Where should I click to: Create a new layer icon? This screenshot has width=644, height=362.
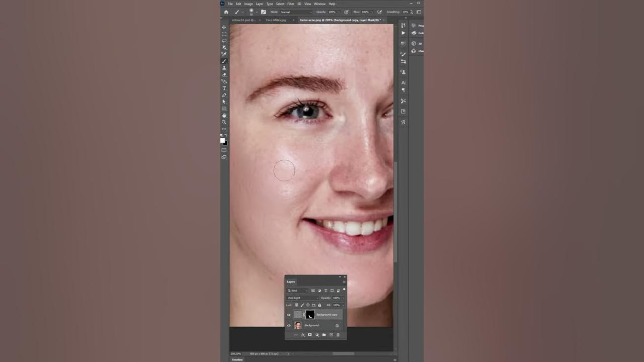331,335
